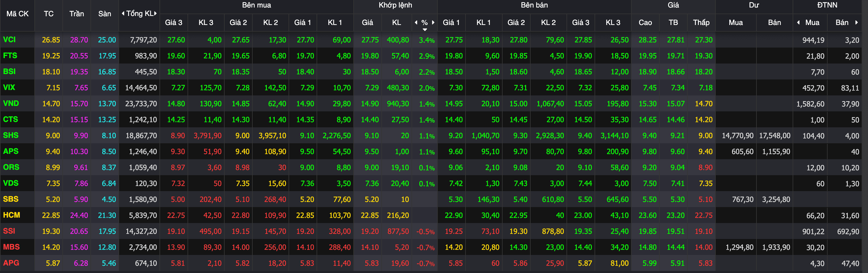
Task: Open ORS stock symbol
Action: tap(11, 167)
